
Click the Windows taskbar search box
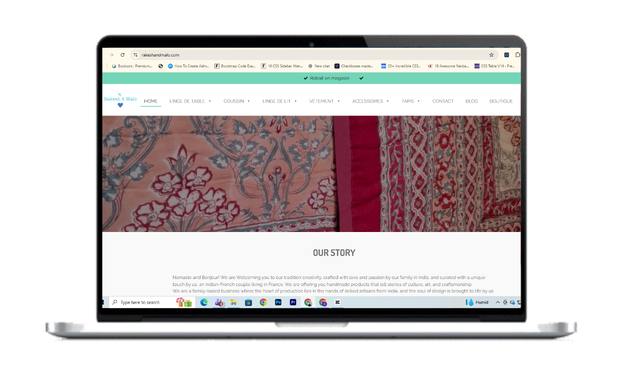tap(151, 302)
